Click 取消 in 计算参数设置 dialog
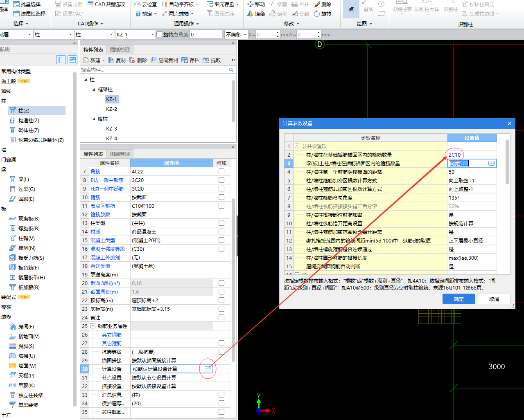 494,299
